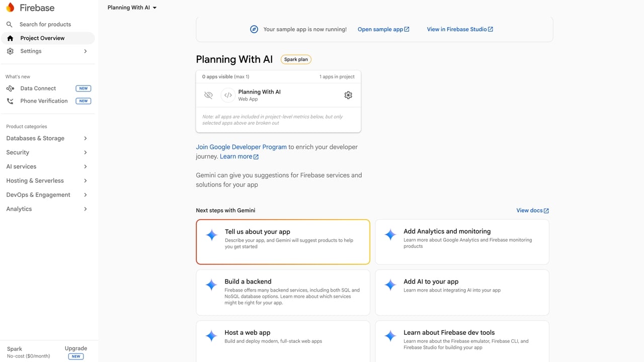
Task: Select Analytics product category
Action: click(x=47, y=209)
